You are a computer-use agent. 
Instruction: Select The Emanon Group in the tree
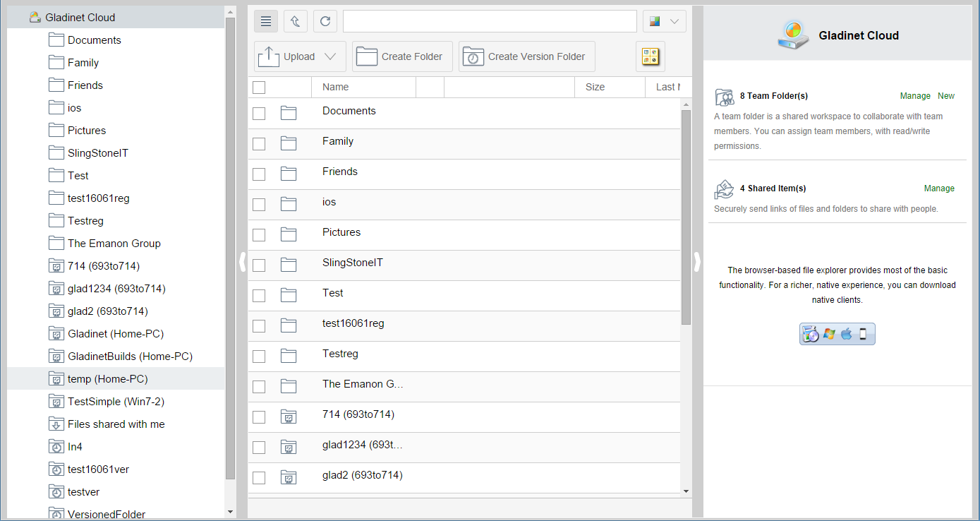point(116,244)
